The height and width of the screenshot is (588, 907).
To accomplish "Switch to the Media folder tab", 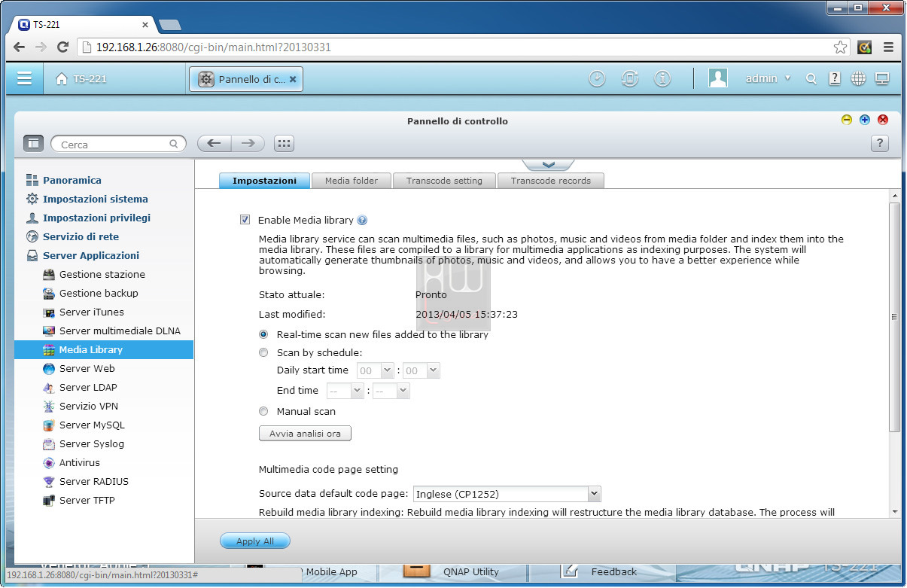I will pyautogui.click(x=352, y=181).
